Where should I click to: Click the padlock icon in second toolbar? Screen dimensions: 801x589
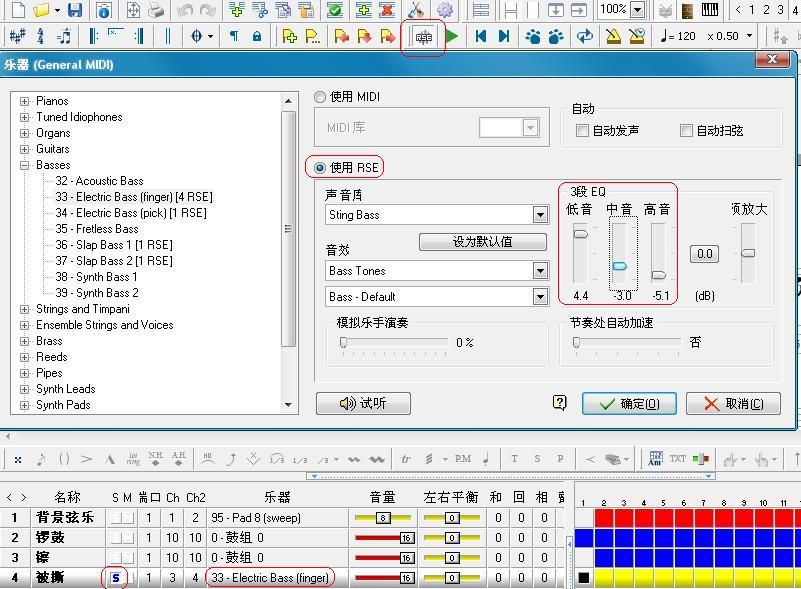pyautogui.click(x=257, y=36)
